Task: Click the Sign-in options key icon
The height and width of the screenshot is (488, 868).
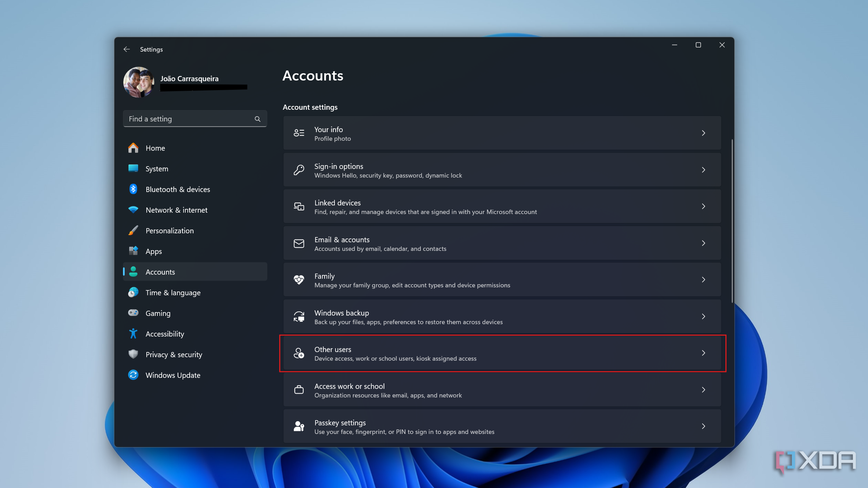Action: 299,170
